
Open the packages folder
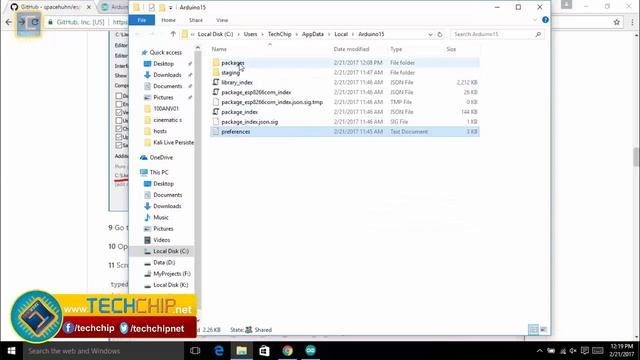[233, 63]
